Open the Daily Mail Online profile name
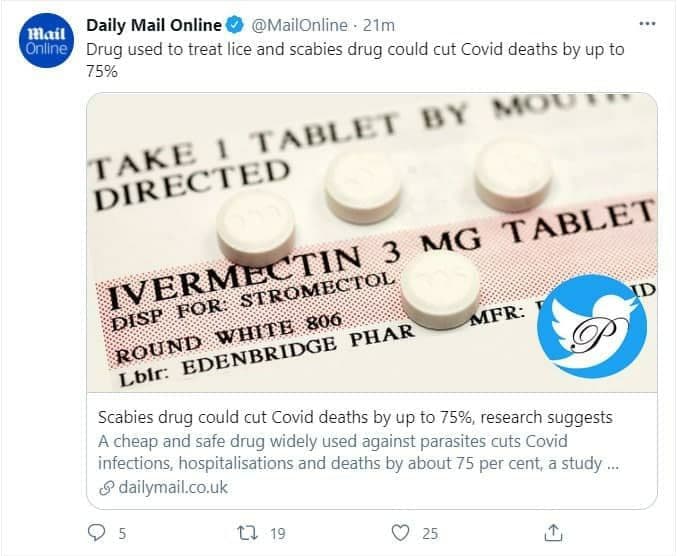This screenshot has width=678, height=556. tap(154, 25)
